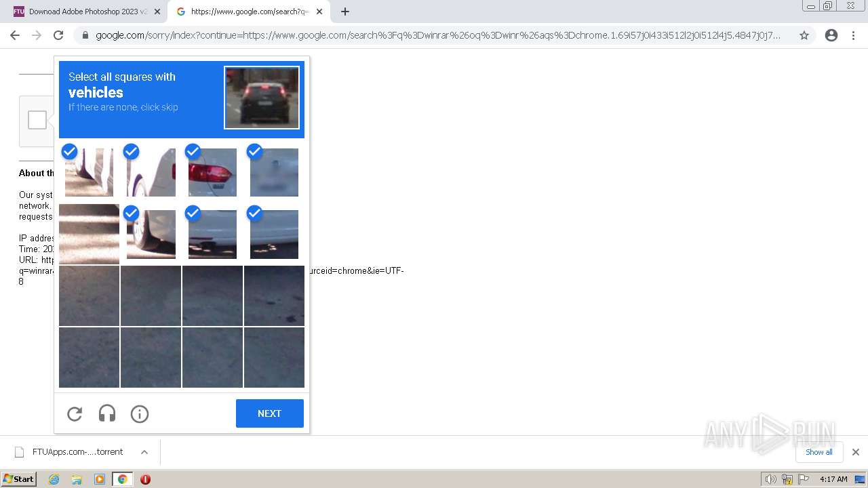
Task: Bookmark this page with star icon
Action: 804,35
